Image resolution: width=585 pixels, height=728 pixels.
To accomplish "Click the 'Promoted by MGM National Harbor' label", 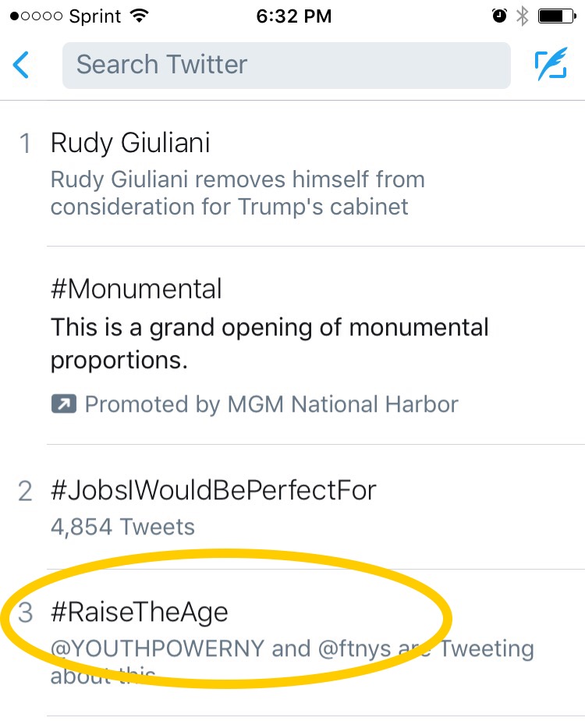I will click(271, 404).
